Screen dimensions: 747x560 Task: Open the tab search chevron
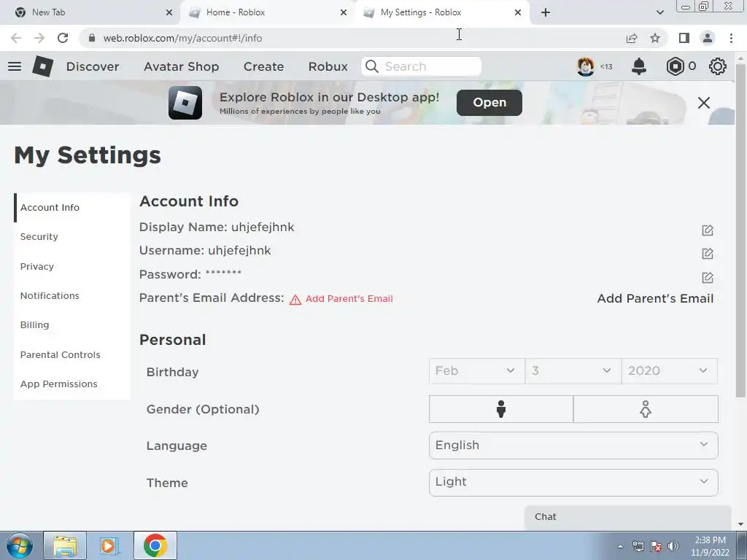[659, 12]
